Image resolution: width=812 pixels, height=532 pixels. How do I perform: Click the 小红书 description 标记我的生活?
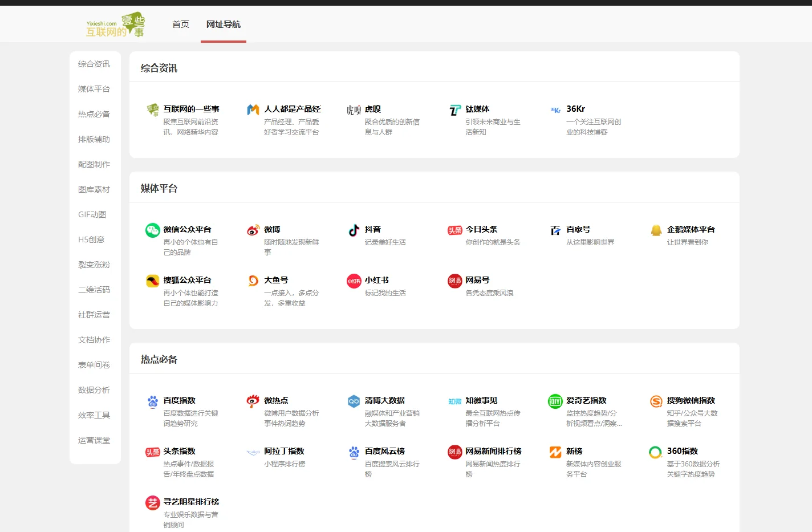pyautogui.click(x=385, y=293)
